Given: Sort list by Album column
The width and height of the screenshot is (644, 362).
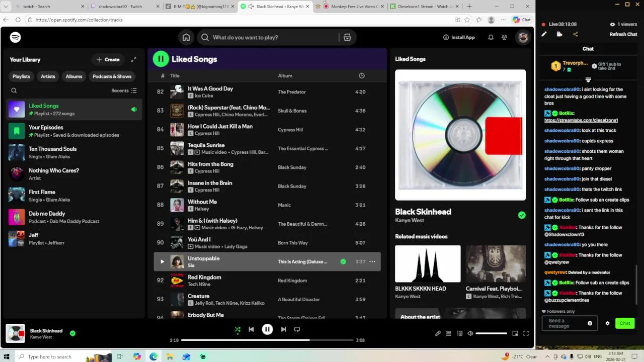Looking at the screenshot, I should click(285, 75).
